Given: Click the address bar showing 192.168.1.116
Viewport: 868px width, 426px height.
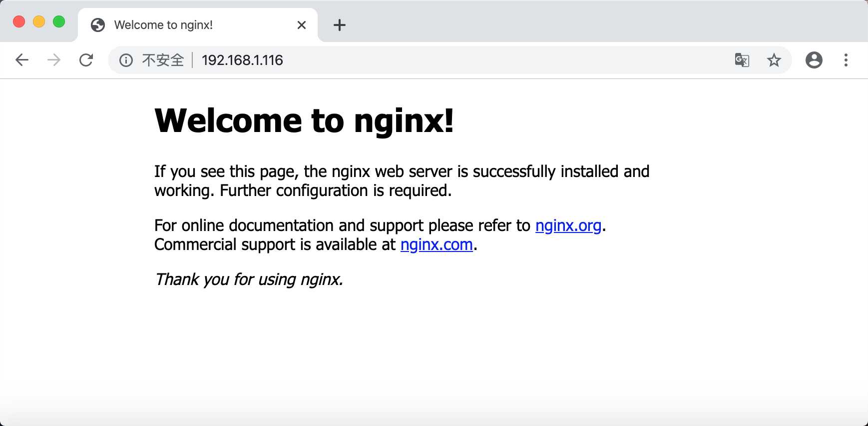Looking at the screenshot, I should coord(449,60).
